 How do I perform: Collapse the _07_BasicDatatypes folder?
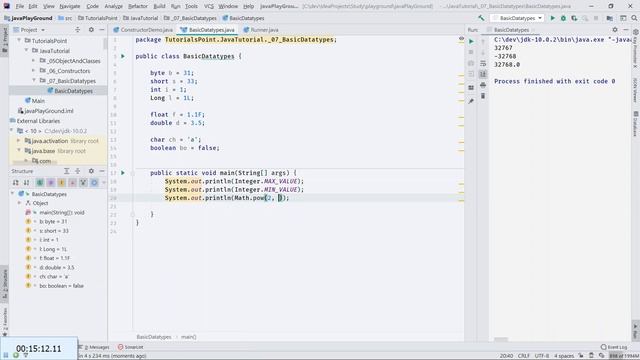tap(34, 80)
